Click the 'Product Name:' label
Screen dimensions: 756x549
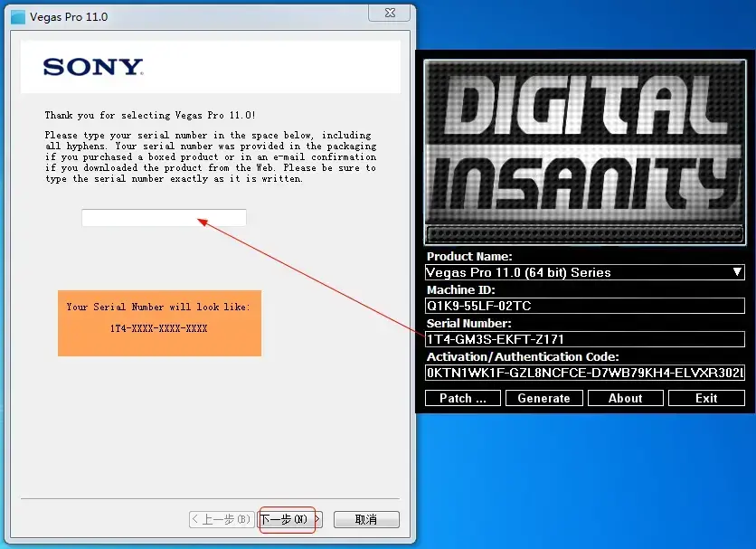pos(469,256)
